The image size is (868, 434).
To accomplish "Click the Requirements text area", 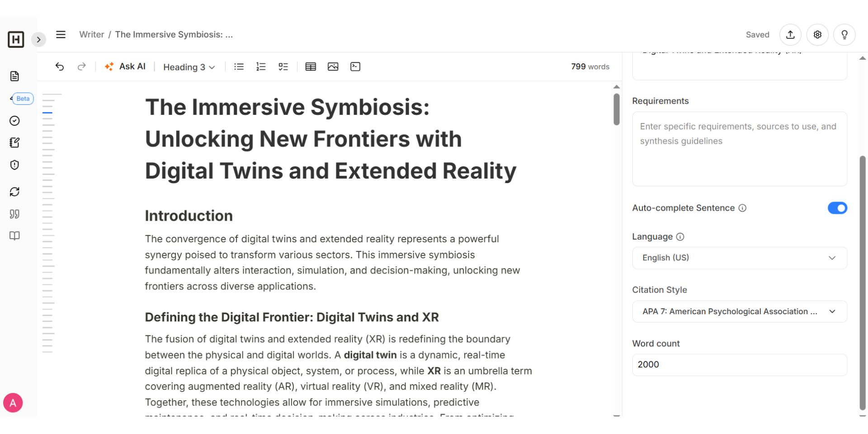I will (x=740, y=149).
